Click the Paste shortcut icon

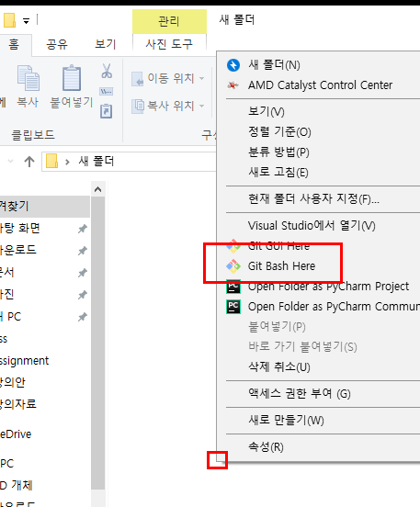point(107,111)
